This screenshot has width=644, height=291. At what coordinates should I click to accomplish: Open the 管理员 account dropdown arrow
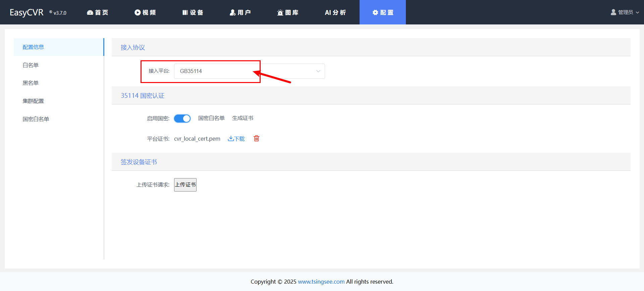click(x=637, y=12)
